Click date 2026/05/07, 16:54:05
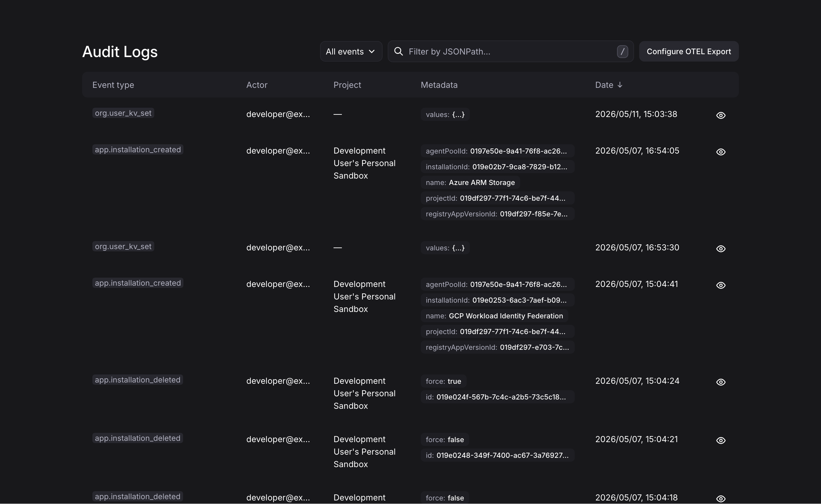The width and height of the screenshot is (821, 504). pyautogui.click(x=637, y=151)
